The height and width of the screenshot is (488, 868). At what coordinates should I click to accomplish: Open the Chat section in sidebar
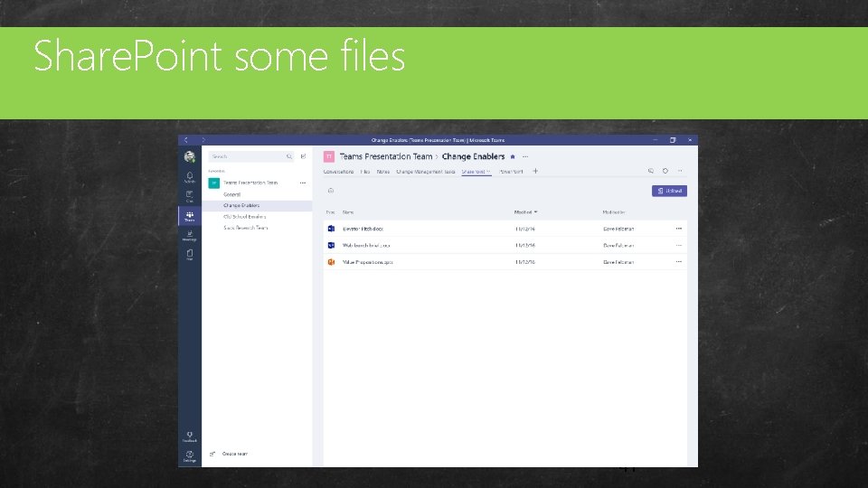(189, 196)
